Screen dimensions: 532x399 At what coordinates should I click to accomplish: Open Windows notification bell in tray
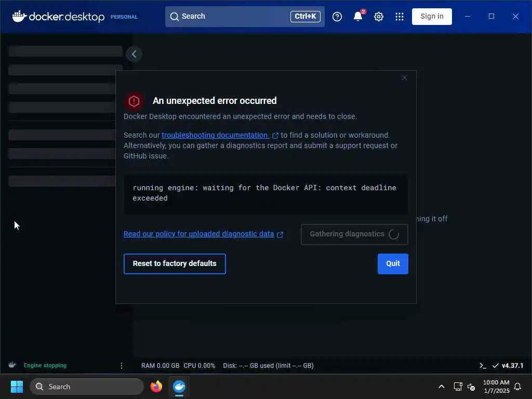coord(517,387)
